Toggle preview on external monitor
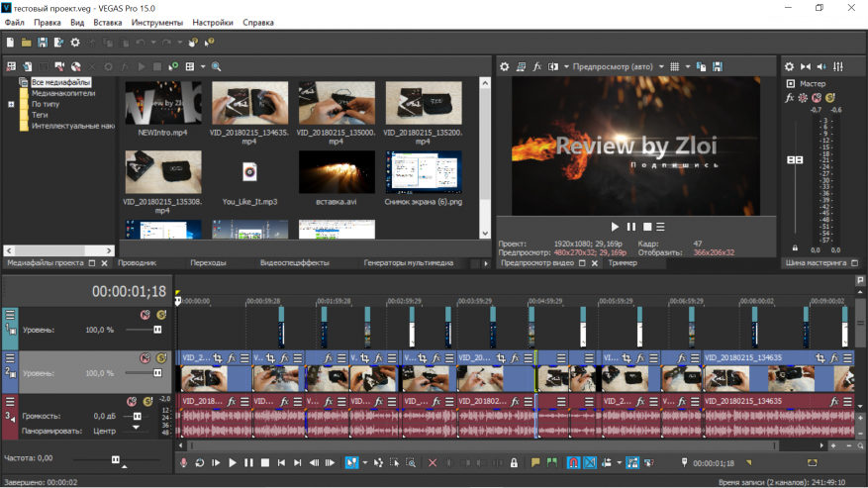 coord(521,66)
